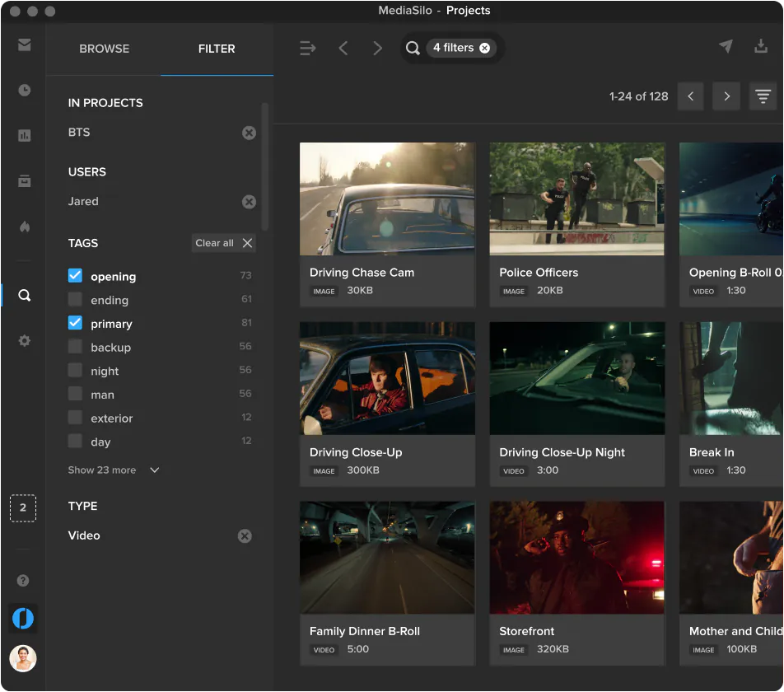Click the send/share paper plane icon
784x692 pixels.
(x=726, y=47)
